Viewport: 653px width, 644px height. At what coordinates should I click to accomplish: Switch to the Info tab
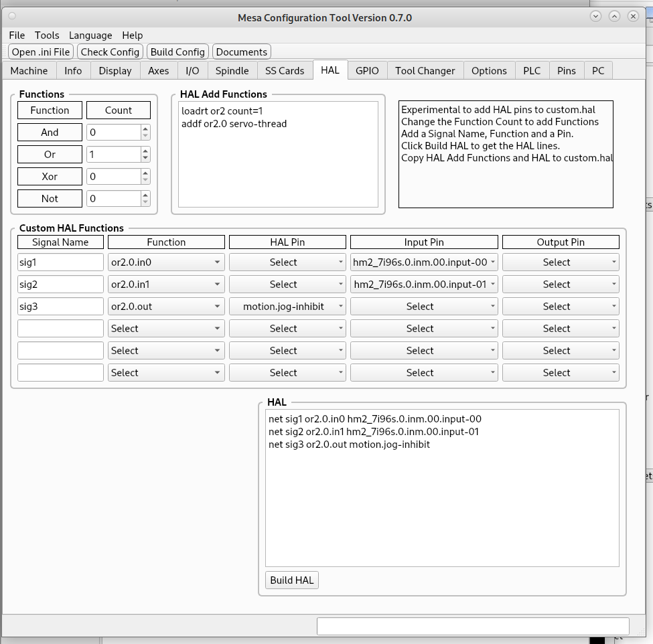73,71
